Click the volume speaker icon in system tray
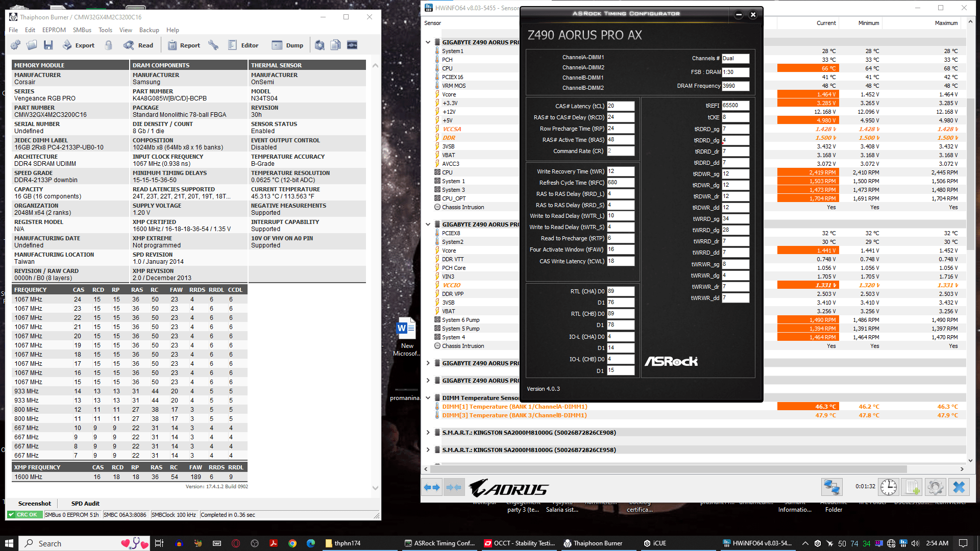Viewport: 980px width, 551px height. pyautogui.click(x=915, y=543)
